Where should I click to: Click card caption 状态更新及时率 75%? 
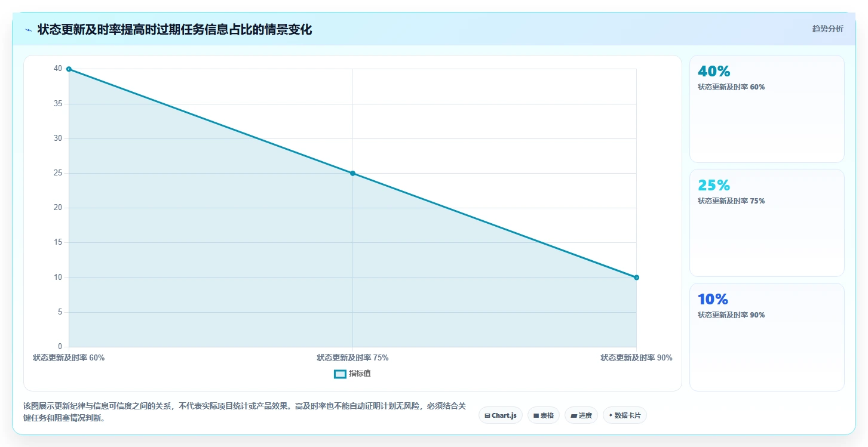click(x=731, y=201)
